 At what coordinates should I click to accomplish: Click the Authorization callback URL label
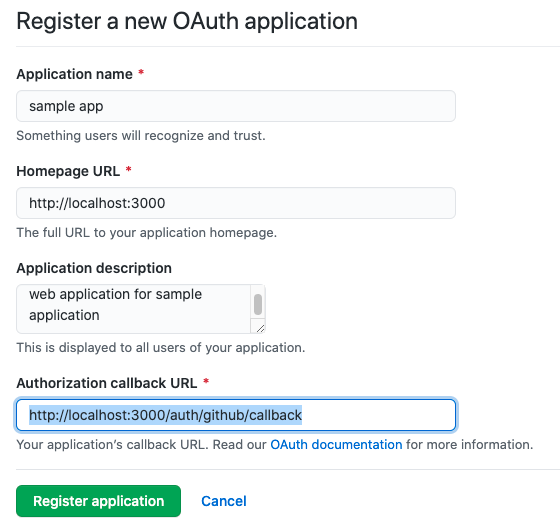[x=107, y=383]
